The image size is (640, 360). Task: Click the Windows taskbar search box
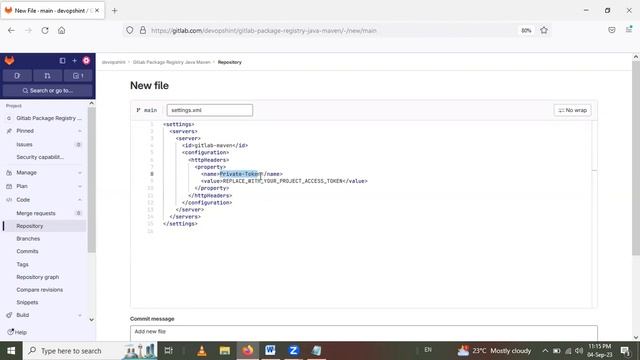(x=91, y=351)
